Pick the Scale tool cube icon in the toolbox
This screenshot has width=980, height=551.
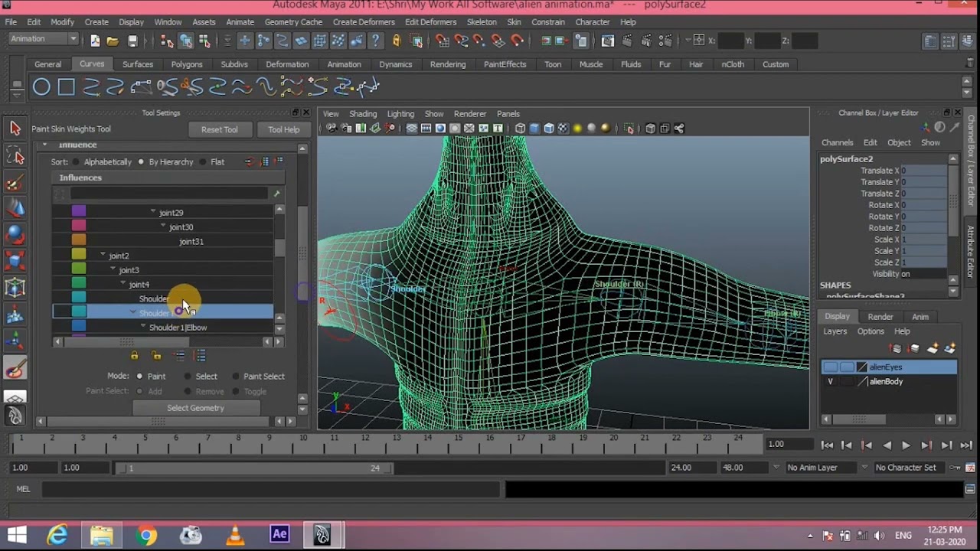tap(15, 262)
